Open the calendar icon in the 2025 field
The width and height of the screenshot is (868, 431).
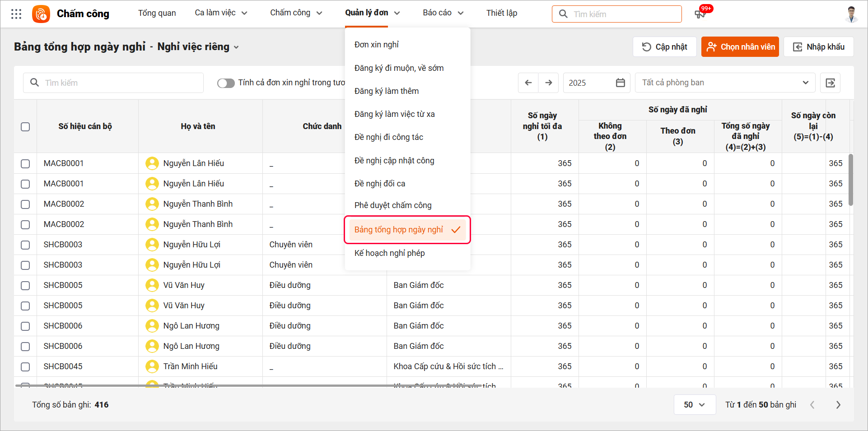click(621, 83)
